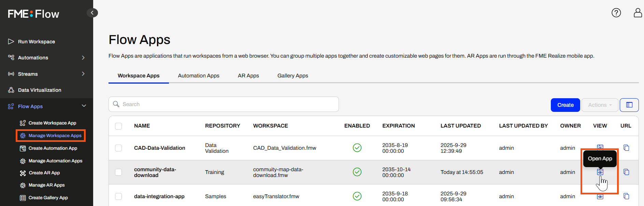644x206 pixels.
Task: Open the help question mark icon
Action: tap(616, 13)
